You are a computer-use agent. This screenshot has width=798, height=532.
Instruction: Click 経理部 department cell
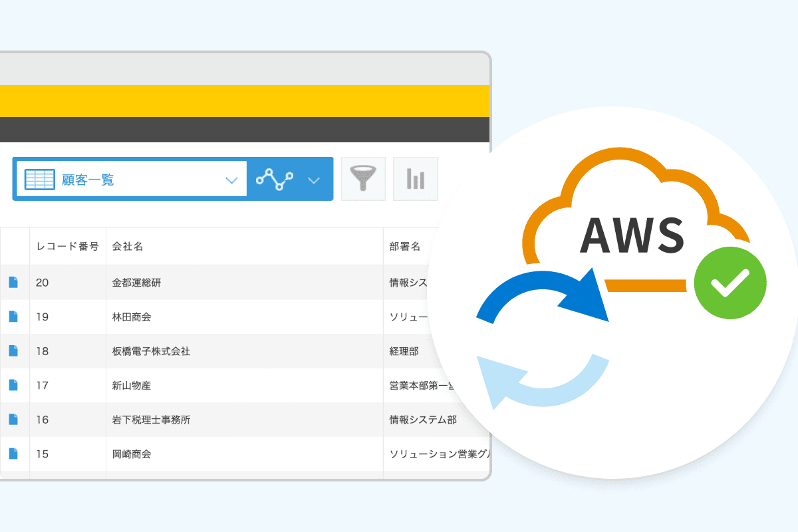tap(404, 351)
